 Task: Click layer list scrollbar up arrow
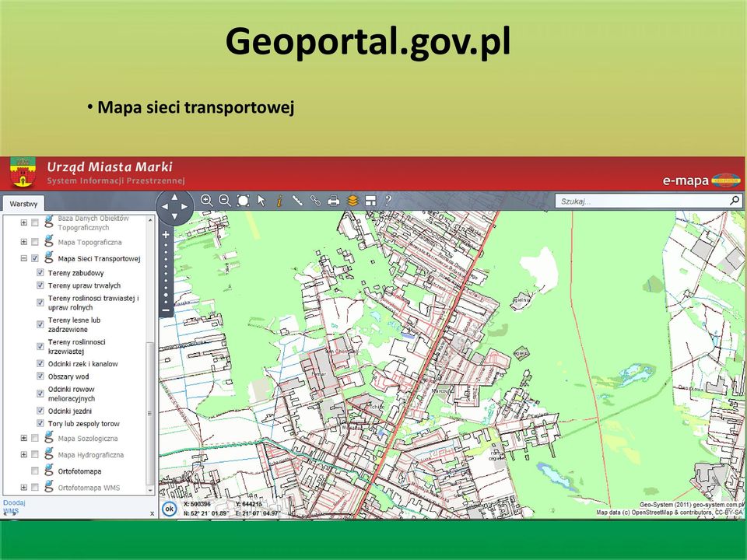point(150,219)
